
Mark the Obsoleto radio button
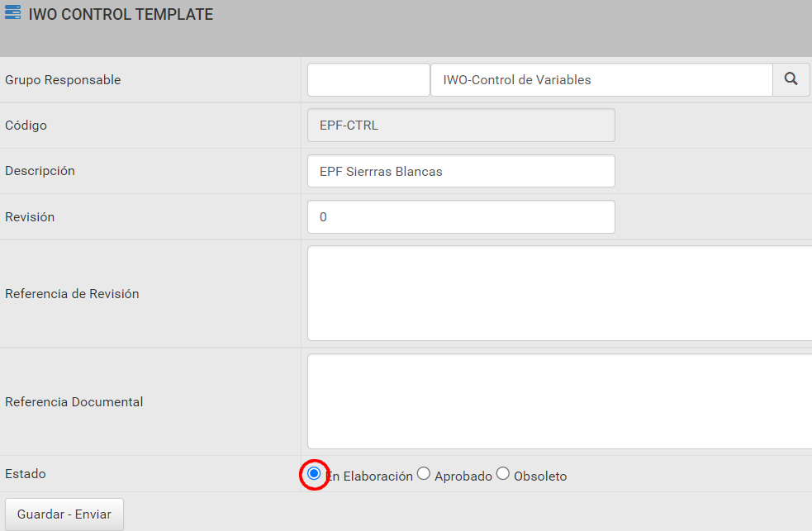tap(503, 473)
